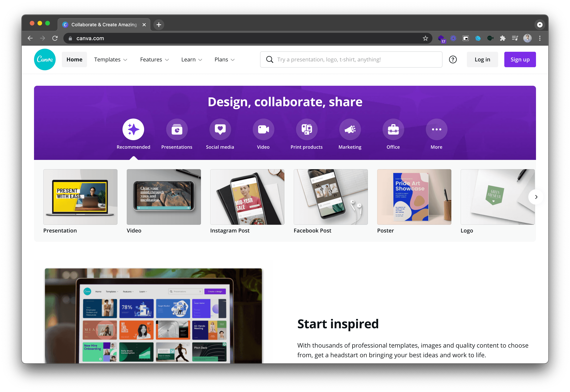Image resolution: width=570 pixels, height=392 pixels.
Task: Open the Office briefcase icon
Action: (393, 129)
